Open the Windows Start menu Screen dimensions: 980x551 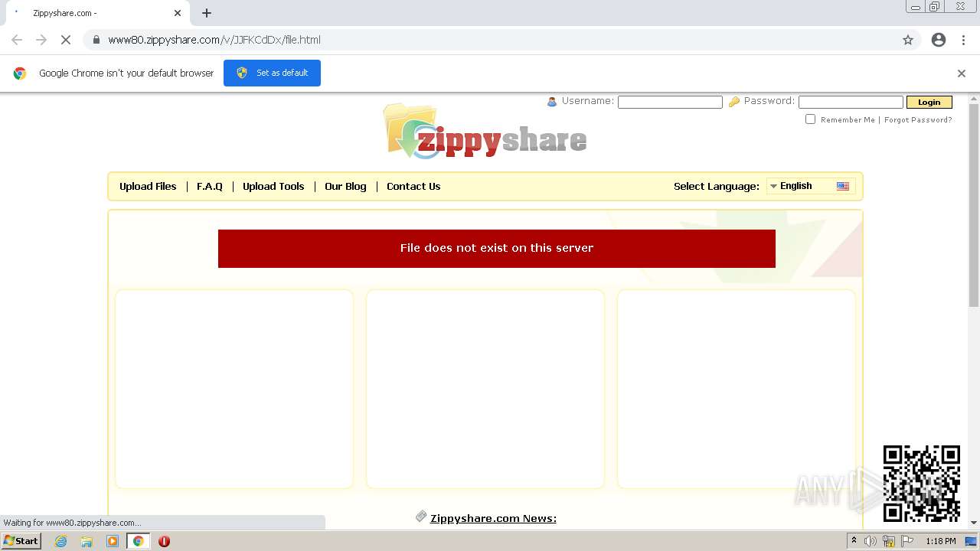coord(21,541)
